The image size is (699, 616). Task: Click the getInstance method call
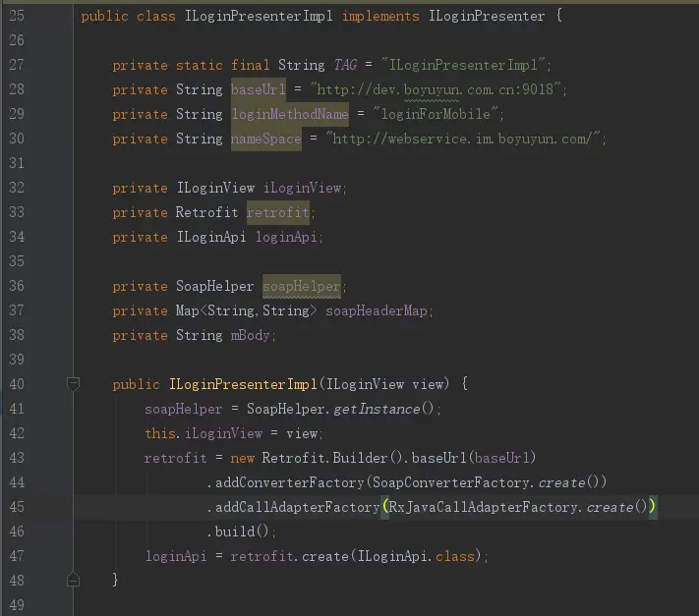pyautogui.click(x=377, y=409)
